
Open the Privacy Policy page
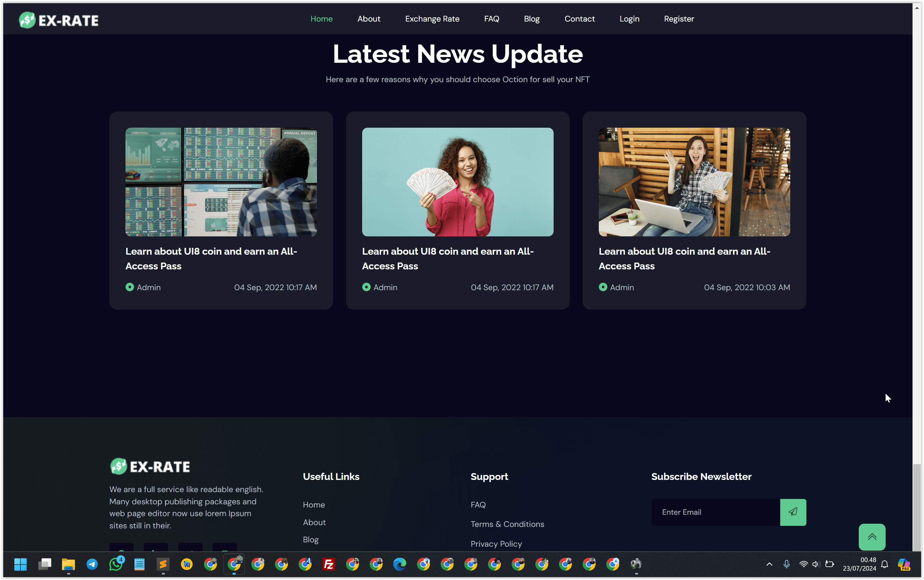point(496,543)
